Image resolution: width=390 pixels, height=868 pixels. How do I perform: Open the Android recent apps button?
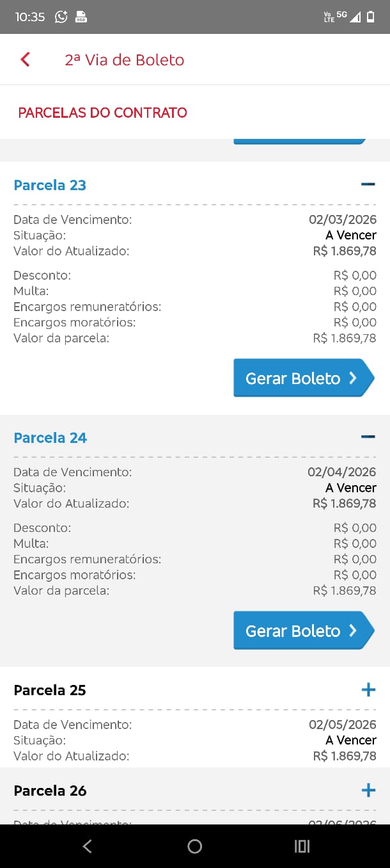point(302,846)
